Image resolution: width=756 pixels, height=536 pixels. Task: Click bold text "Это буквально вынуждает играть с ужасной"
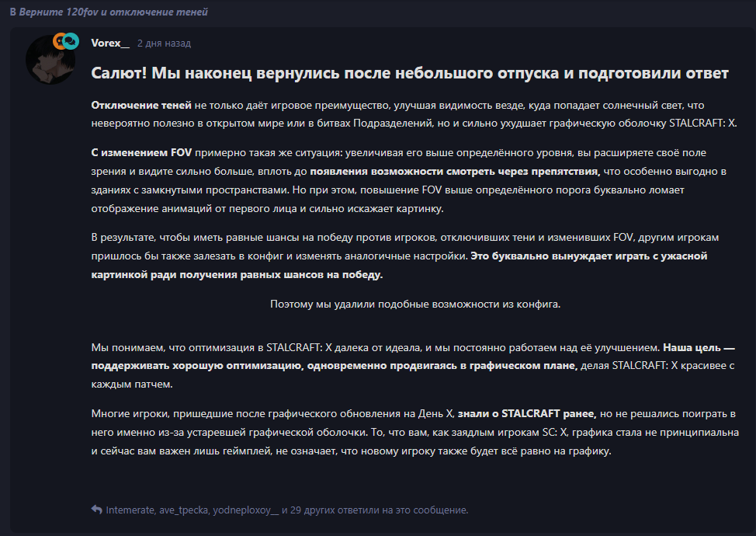click(588, 256)
